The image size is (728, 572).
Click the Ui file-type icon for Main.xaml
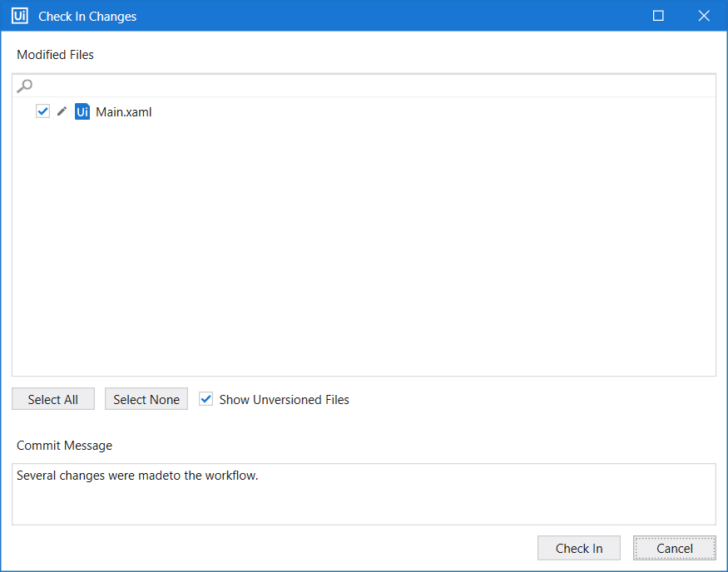tap(81, 111)
